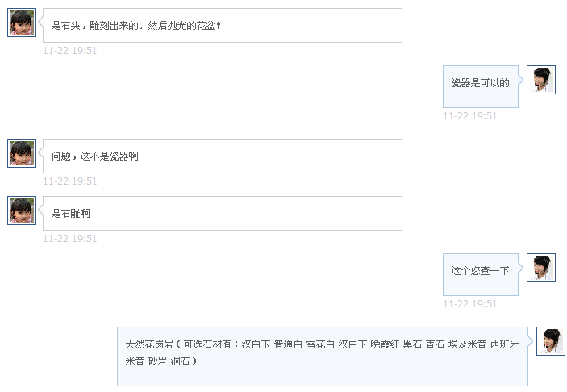Image resolution: width=567 pixels, height=392 pixels.
Task: Click the timestamp under the 是石头 message
Action: tap(70, 51)
